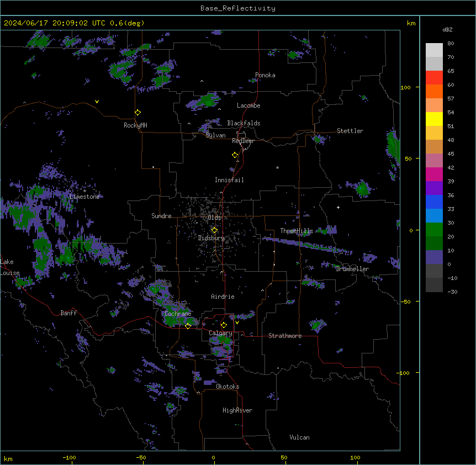Click the ThreeHills town label
The image size is (476, 465).
[x=297, y=231]
